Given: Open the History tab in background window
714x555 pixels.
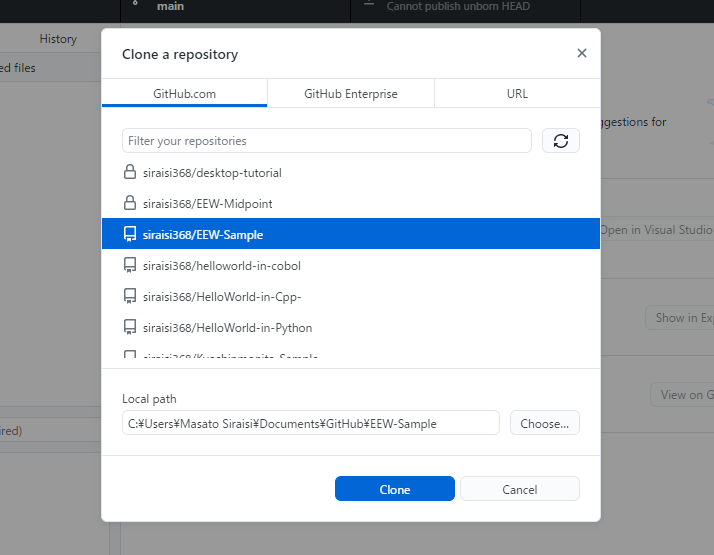Looking at the screenshot, I should pos(58,39).
